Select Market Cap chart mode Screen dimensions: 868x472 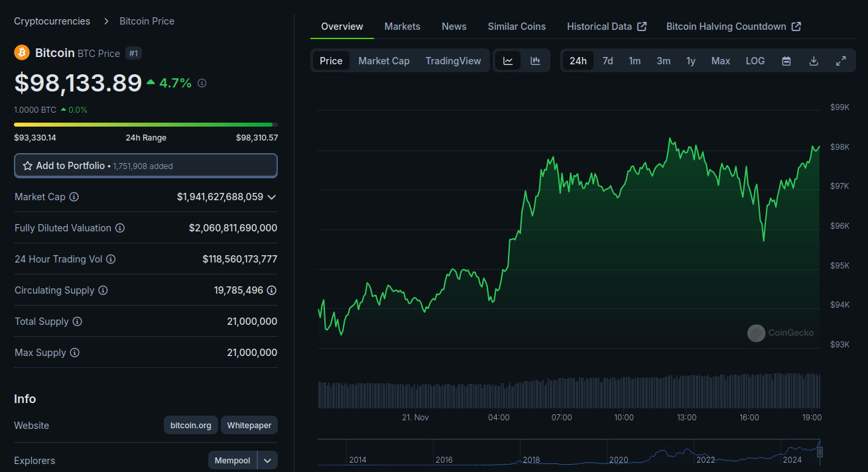point(384,61)
